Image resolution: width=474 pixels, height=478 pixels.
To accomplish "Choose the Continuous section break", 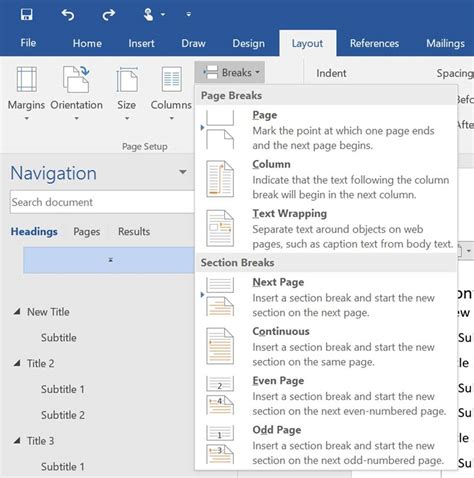I will point(326,347).
